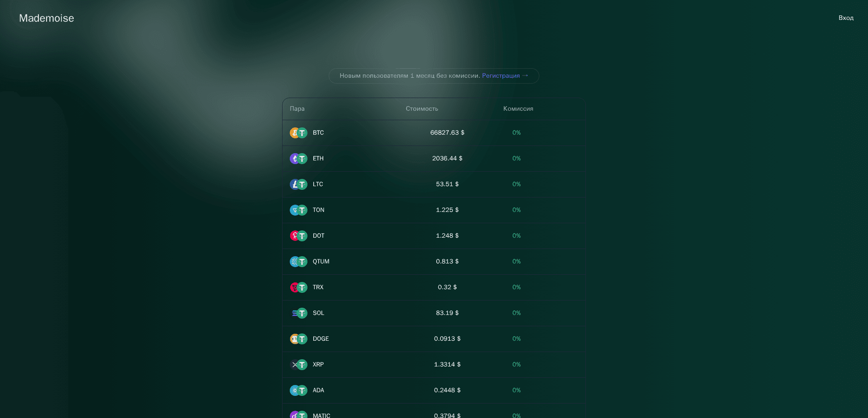This screenshot has height=418, width=868.
Task: Click the Litecoin pair icon
Action: [x=298, y=184]
